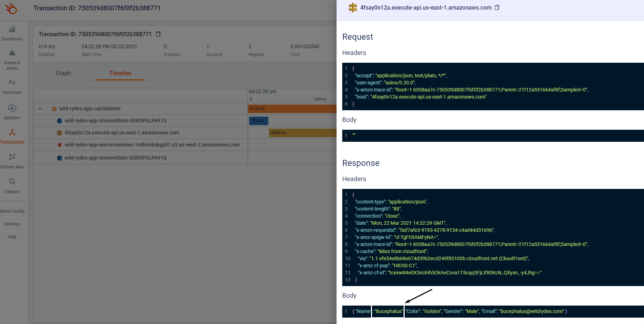This screenshot has width=644, height=324.
Task: Open Help in sidebar
Action: point(12,237)
